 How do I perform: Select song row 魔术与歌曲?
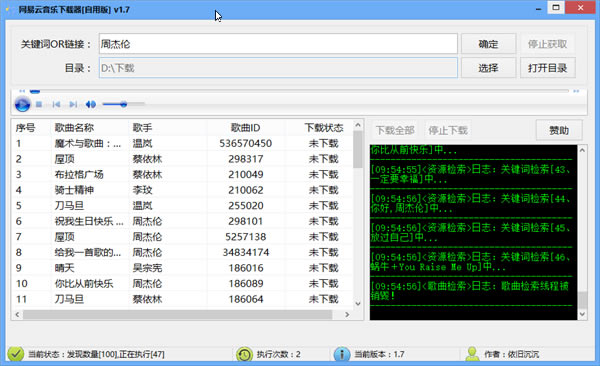[182, 144]
